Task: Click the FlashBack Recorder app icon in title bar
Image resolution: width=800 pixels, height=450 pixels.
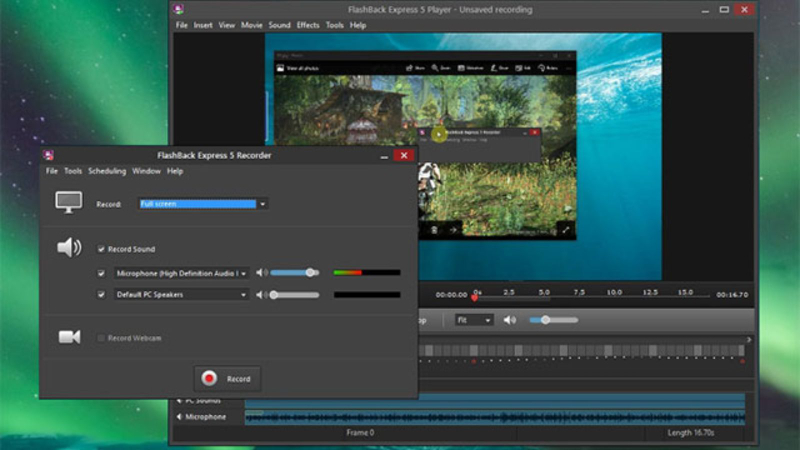Action: (48, 155)
